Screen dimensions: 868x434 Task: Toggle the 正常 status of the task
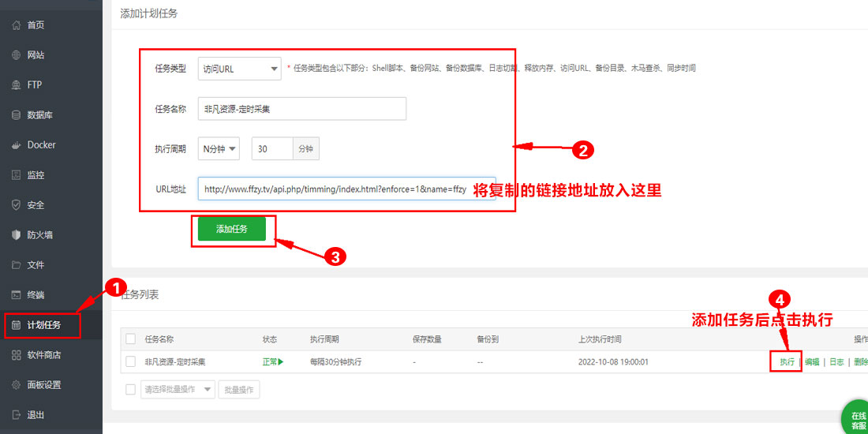[272, 361]
